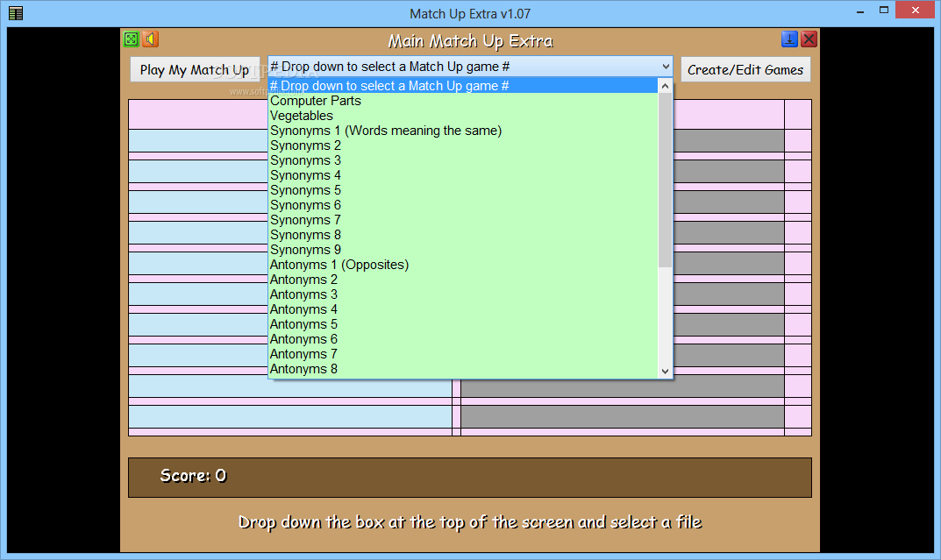Click the blue download arrow icon

(x=789, y=39)
